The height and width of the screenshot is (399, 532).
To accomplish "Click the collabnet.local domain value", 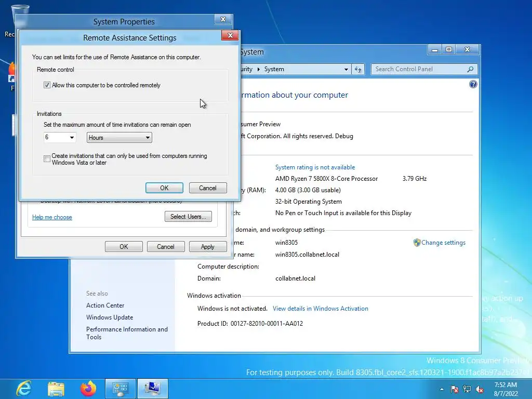I will coord(295,278).
